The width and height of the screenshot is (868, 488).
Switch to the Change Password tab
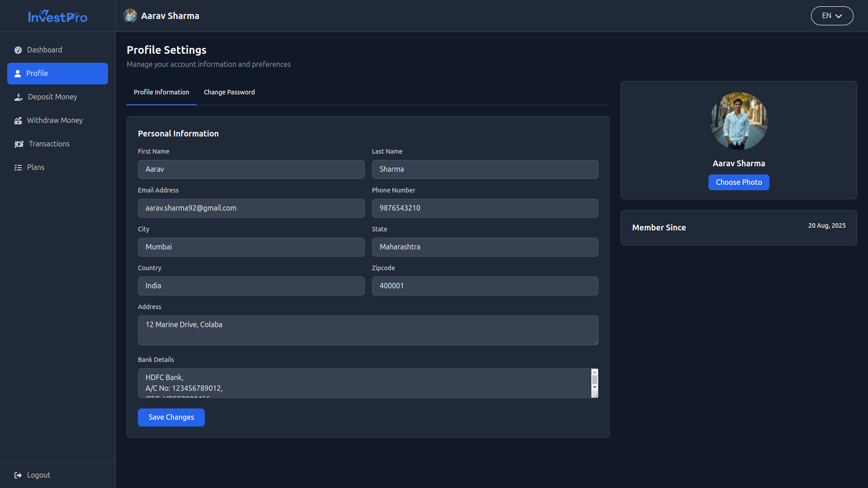tap(229, 92)
